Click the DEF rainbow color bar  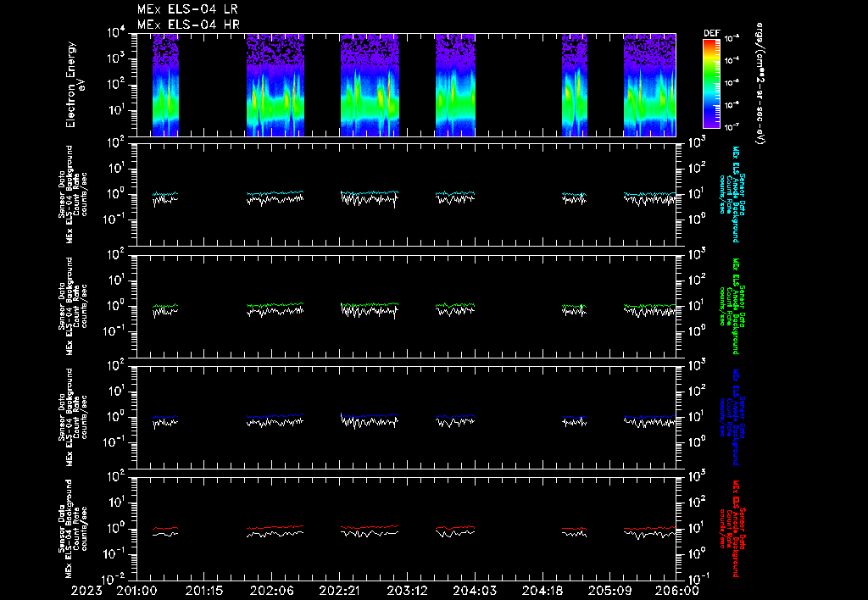[711, 84]
